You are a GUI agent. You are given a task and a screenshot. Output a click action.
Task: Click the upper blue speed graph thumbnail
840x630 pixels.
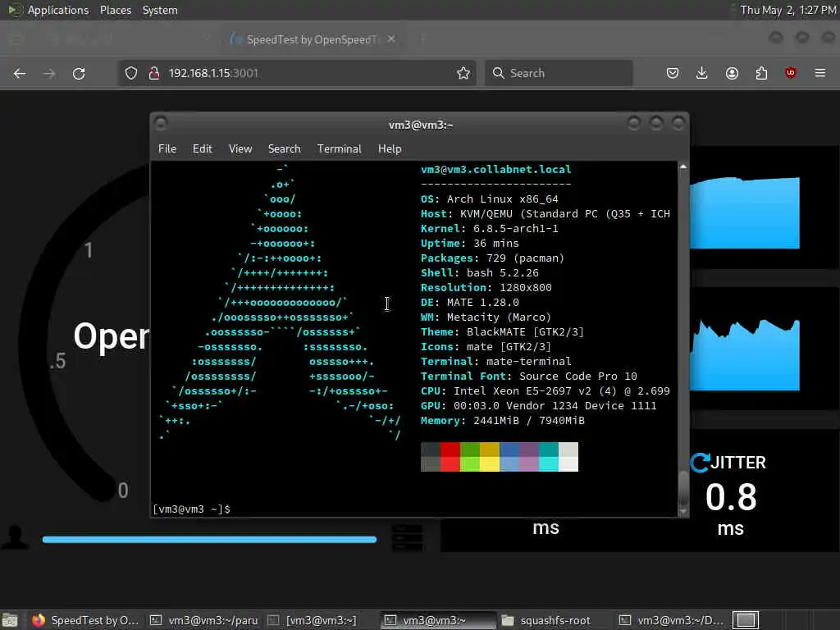point(745,213)
